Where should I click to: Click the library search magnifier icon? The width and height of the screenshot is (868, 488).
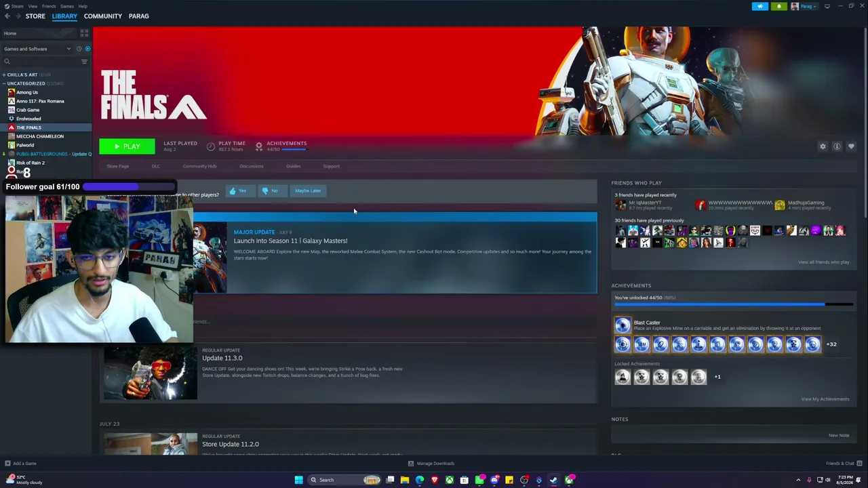(7, 62)
